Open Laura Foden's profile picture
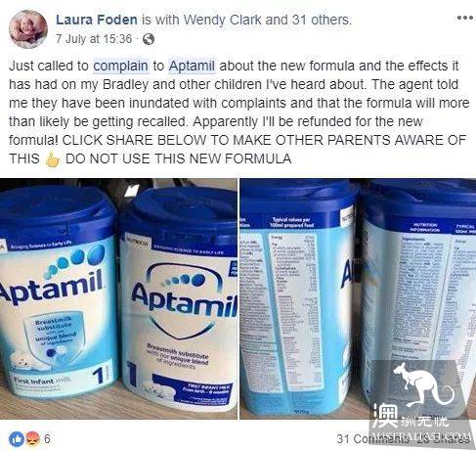 pos(28,29)
